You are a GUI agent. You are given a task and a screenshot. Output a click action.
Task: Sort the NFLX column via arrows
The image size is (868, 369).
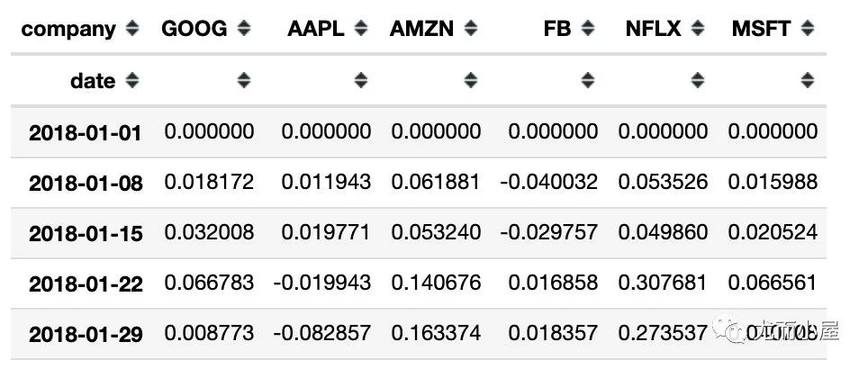(696, 29)
